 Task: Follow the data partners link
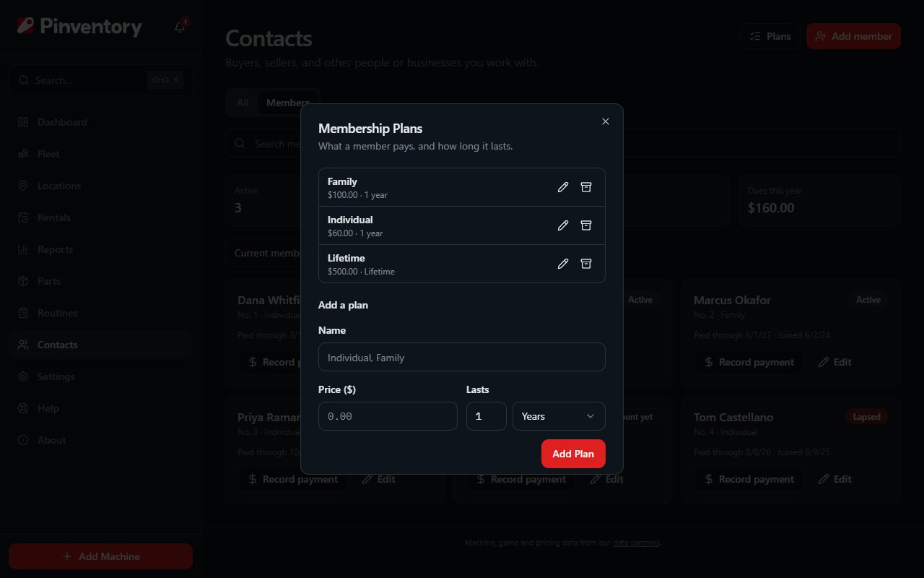click(636, 543)
